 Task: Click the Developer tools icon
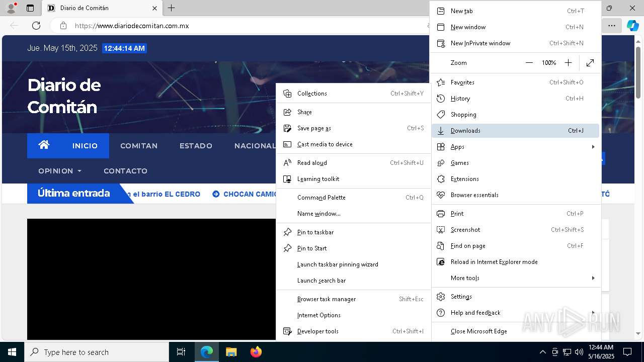287,331
